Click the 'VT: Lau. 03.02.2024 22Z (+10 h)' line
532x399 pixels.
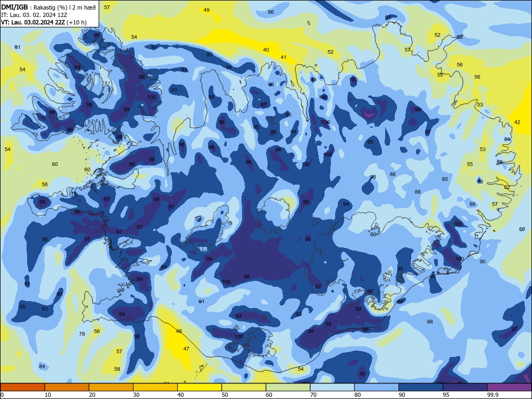click(44, 22)
